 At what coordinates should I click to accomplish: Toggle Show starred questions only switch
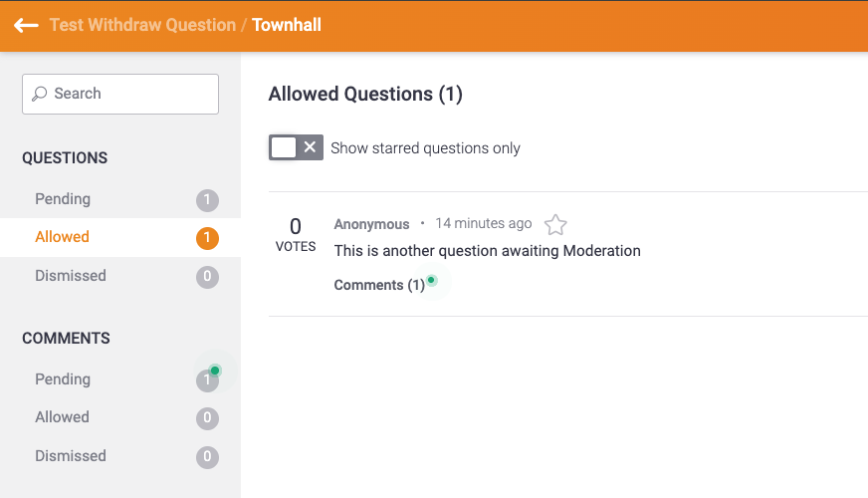(296, 147)
